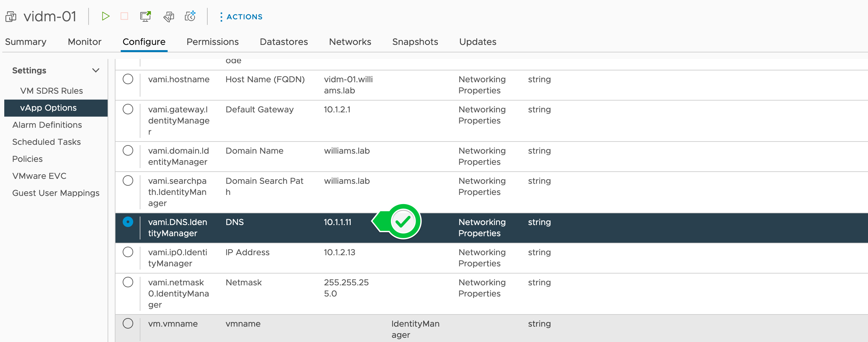Open the Snapshots tab
The height and width of the screenshot is (342, 868).
[x=415, y=42]
